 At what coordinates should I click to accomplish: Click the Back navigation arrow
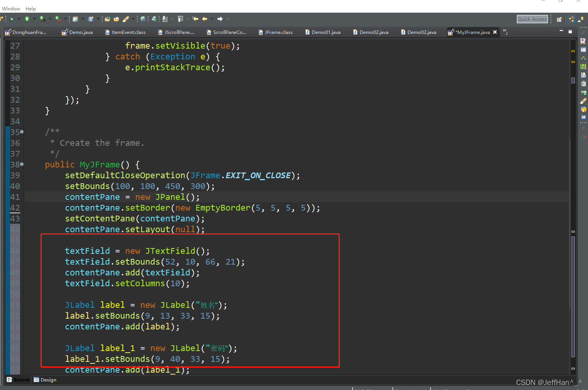(205, 19)
